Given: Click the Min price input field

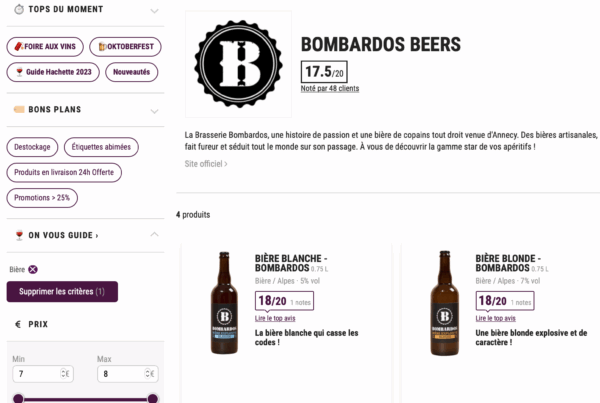Looking at the screenshot, I should pyautogui.click(x=35, y=374).
